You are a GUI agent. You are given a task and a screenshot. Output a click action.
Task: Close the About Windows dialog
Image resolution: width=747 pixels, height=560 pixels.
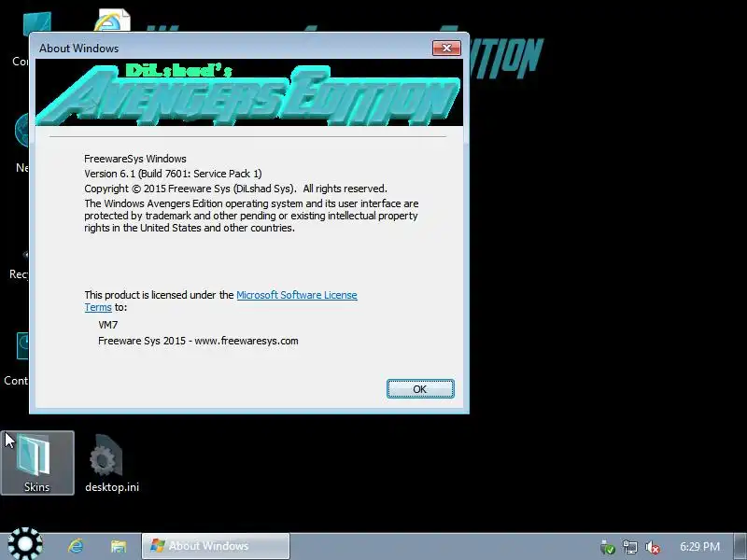446,49
